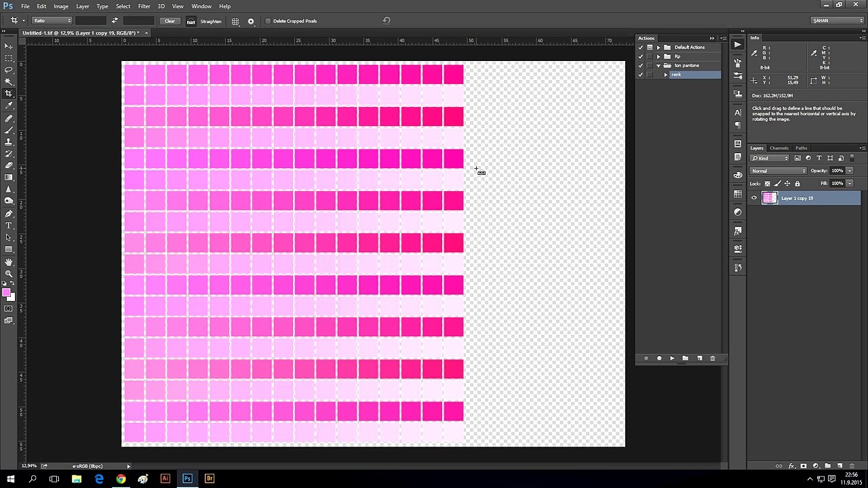The height and width of the screenshot is (488, 868).
Task: Play the selected action
Action: click(672, 358)
